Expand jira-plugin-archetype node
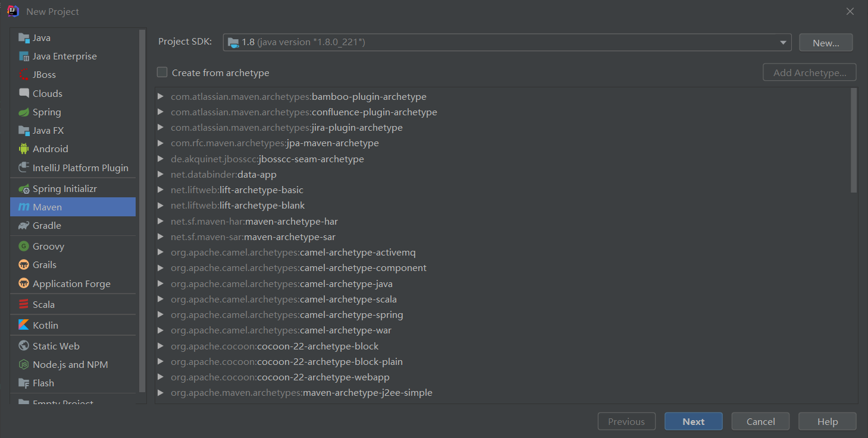Image resolution: width=868 pixels, height=438 pixels. tap(161, 127)
